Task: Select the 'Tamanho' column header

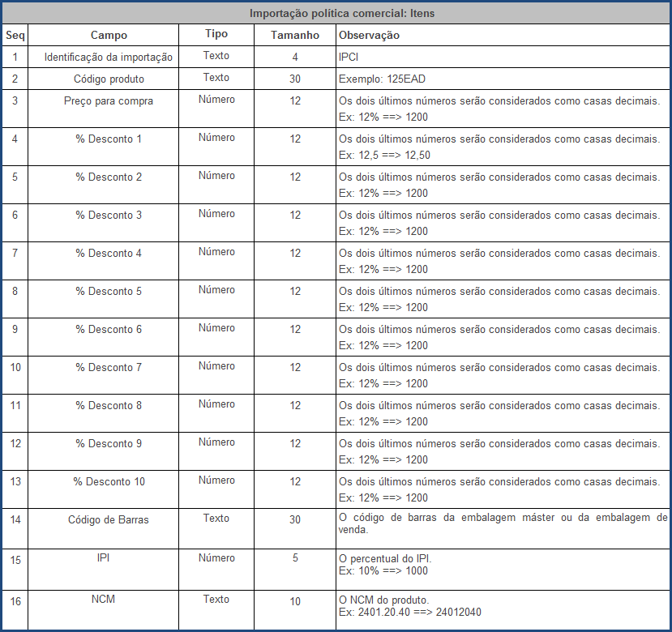Action: point(295,35)
